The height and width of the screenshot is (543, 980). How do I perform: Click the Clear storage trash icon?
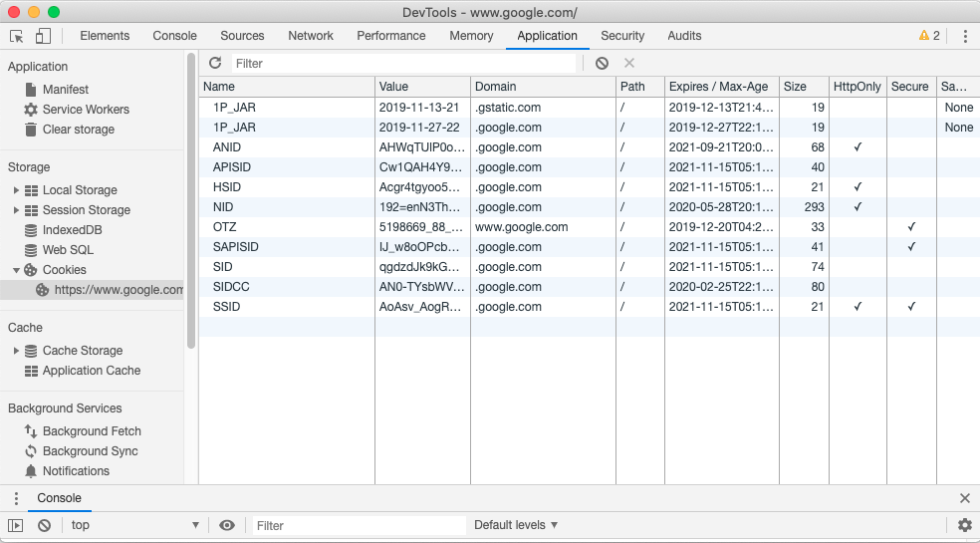31,130
